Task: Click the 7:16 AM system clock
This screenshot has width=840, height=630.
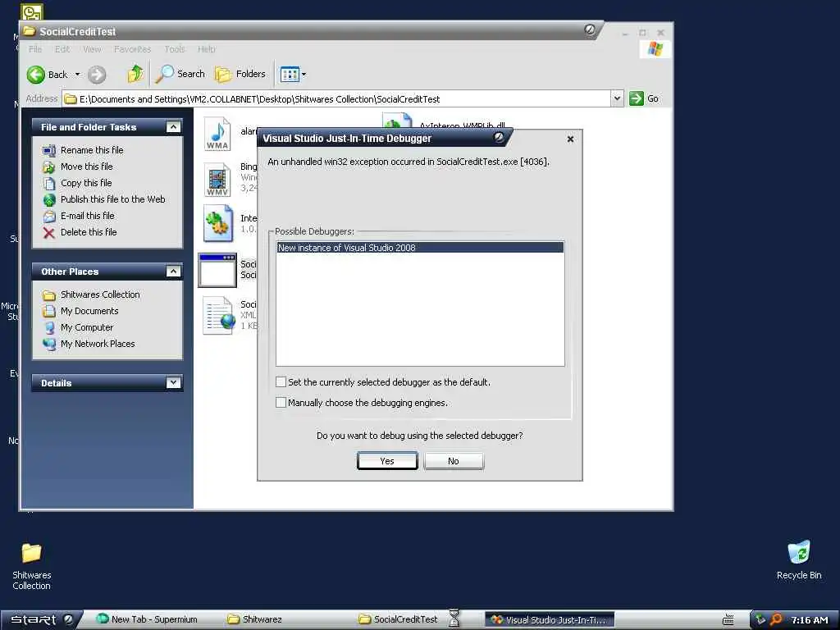Action: [x=810, y=620]
